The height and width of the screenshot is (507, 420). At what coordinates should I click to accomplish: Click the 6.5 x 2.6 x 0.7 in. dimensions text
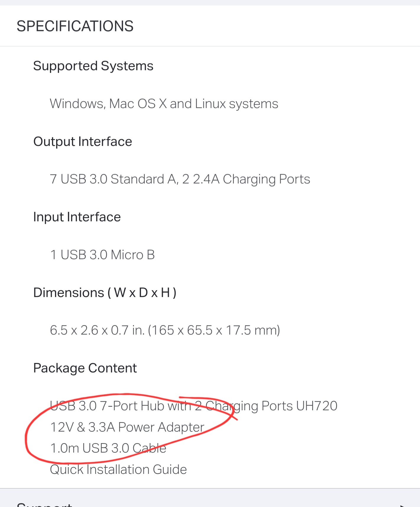98,330
